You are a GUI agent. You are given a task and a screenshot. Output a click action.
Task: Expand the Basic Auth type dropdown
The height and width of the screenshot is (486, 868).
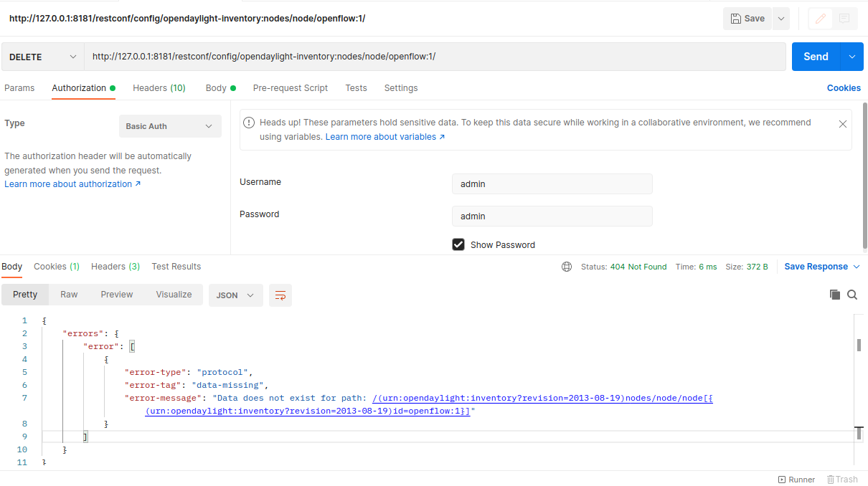click(x=170, y=126)
